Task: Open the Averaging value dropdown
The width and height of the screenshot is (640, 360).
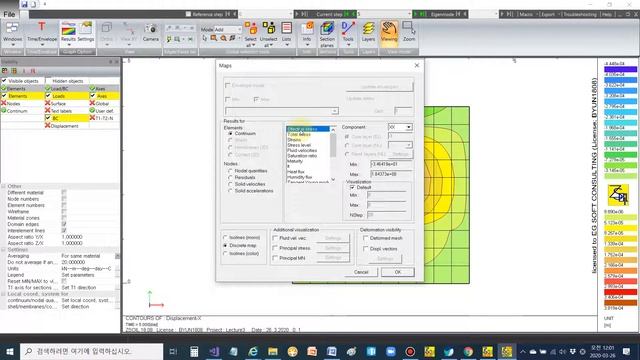Action: (118, 256)
